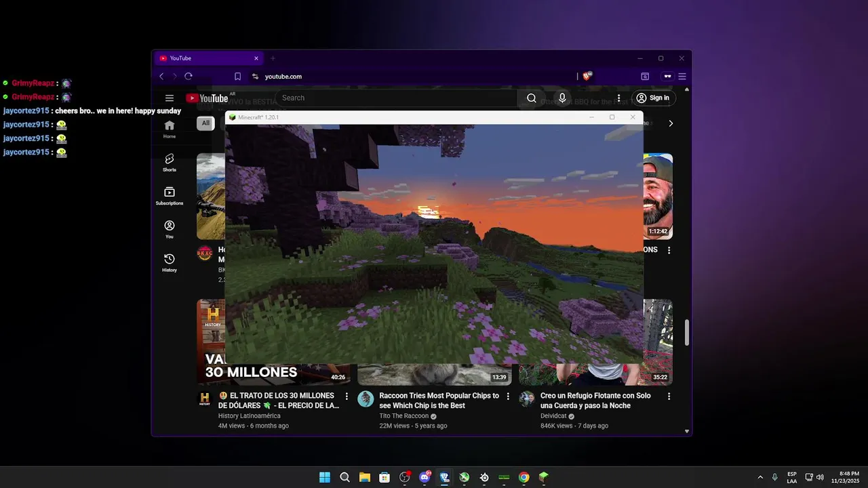The image size is (868, 488).
Task: Close the YouTube tab
Action: [256, 58]
